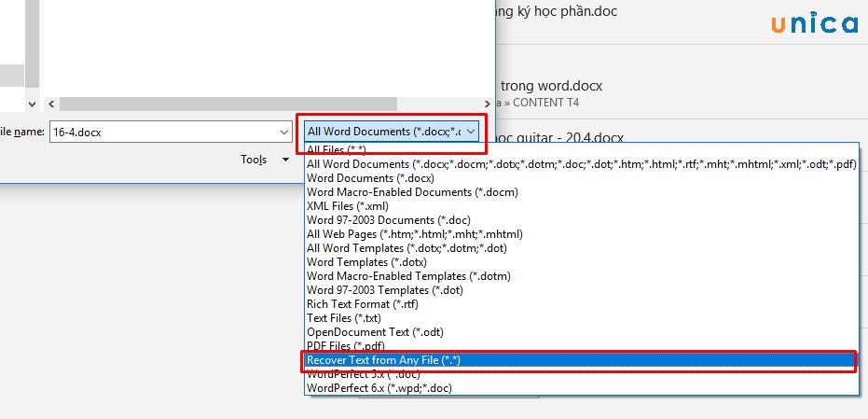
Task: Click the horizontal scrollbar thumb
Action: pos(228,104)
